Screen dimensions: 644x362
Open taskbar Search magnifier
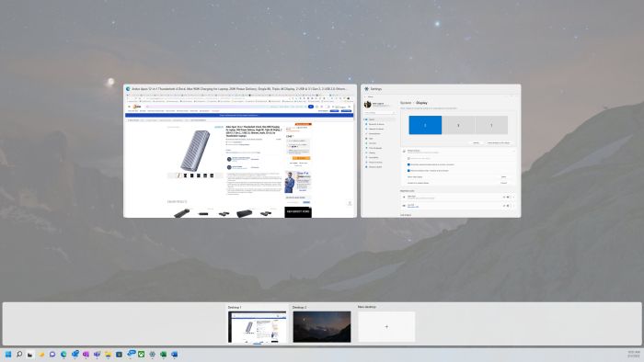click(x=19, y=355)
